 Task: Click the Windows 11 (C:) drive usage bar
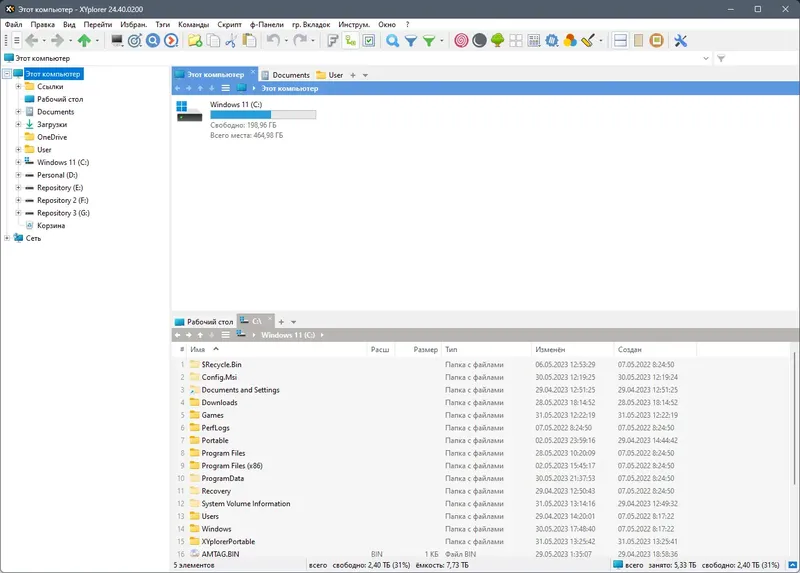263,115
